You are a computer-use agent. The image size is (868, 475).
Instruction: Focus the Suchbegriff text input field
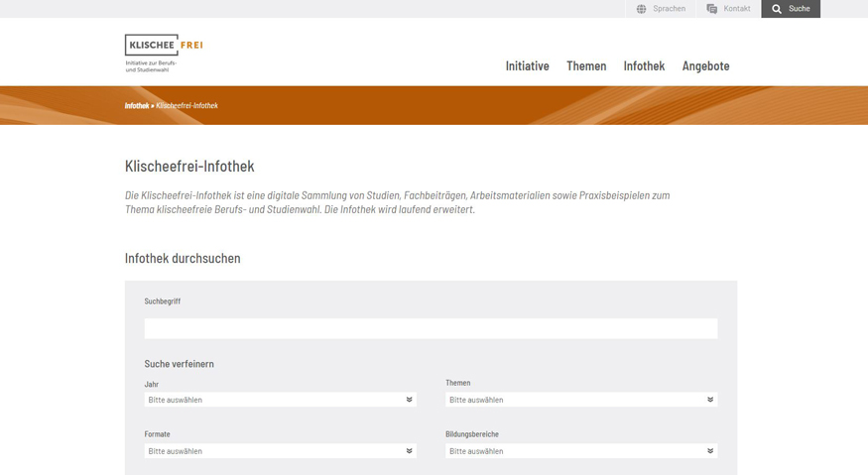tap(431, 328)
